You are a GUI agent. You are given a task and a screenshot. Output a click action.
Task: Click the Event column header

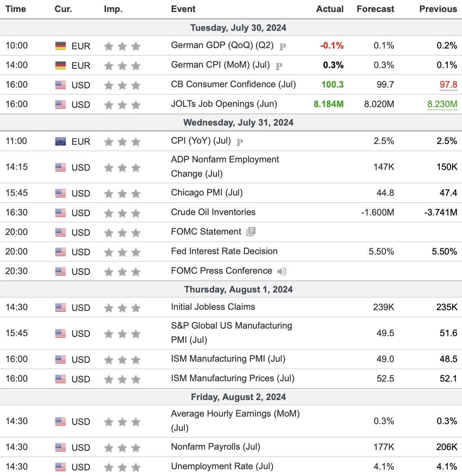(183, 9)
